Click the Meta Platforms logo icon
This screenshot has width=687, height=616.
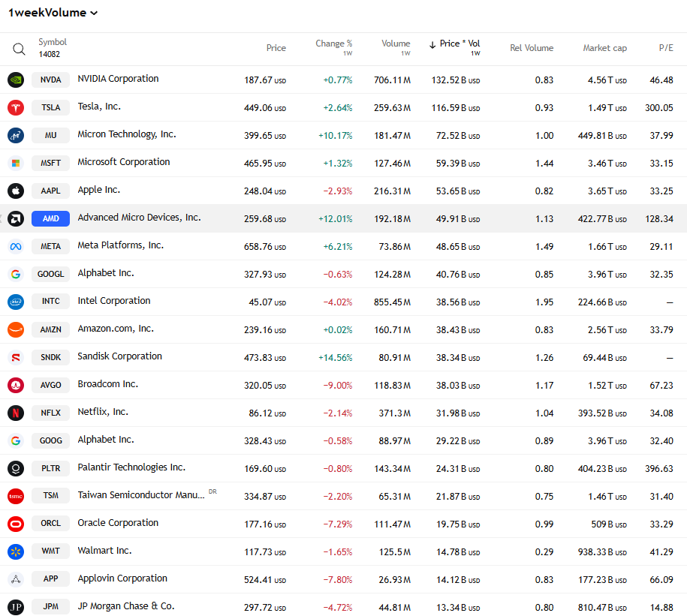click(x=16, y=247)
